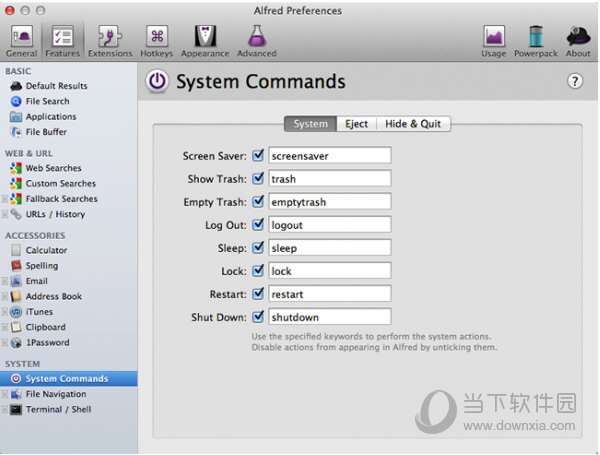Click the Clipboard icon in sidebar
Viewport: 600px width, 455px height.
[16, 327]
